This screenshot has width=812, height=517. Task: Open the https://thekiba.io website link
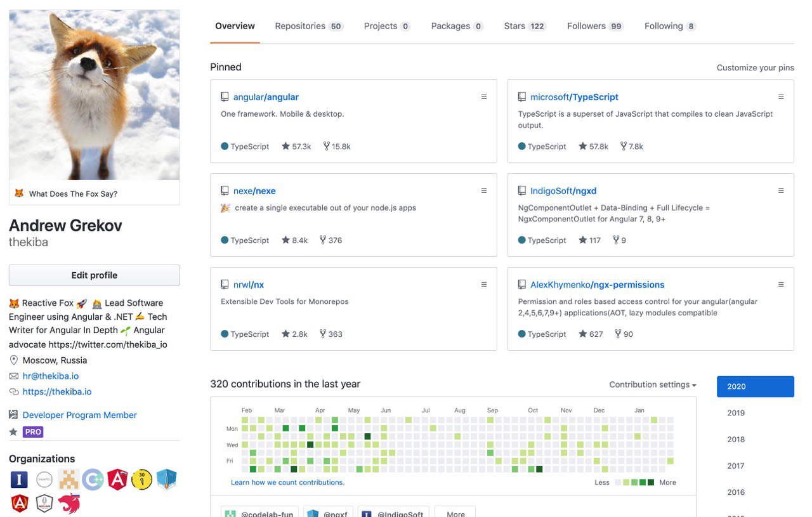coord(57,392)
